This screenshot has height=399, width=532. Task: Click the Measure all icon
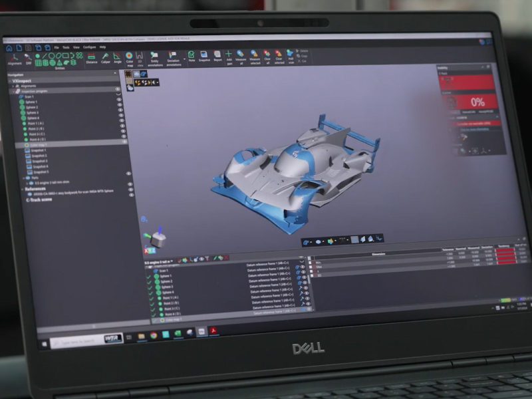point(240,55)
